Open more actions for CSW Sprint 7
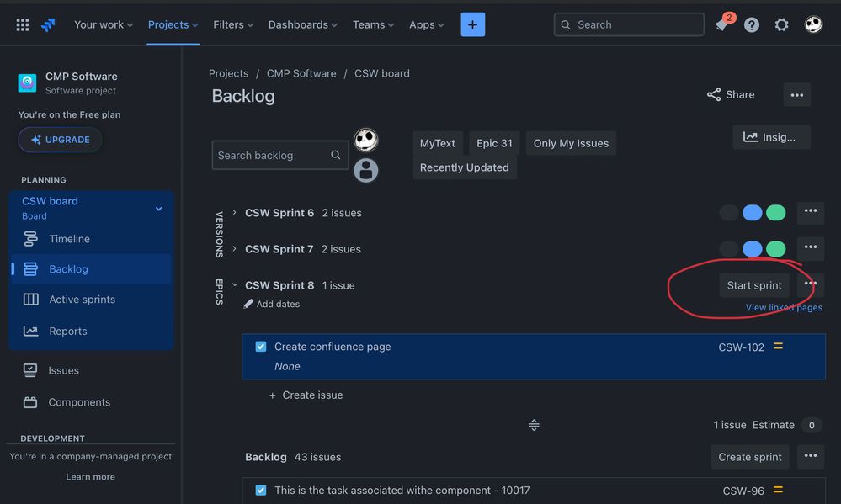 coord(811,247)
